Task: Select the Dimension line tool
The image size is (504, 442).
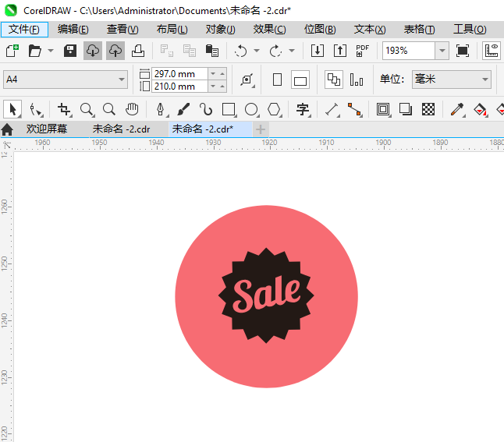Action: point(332,110)
